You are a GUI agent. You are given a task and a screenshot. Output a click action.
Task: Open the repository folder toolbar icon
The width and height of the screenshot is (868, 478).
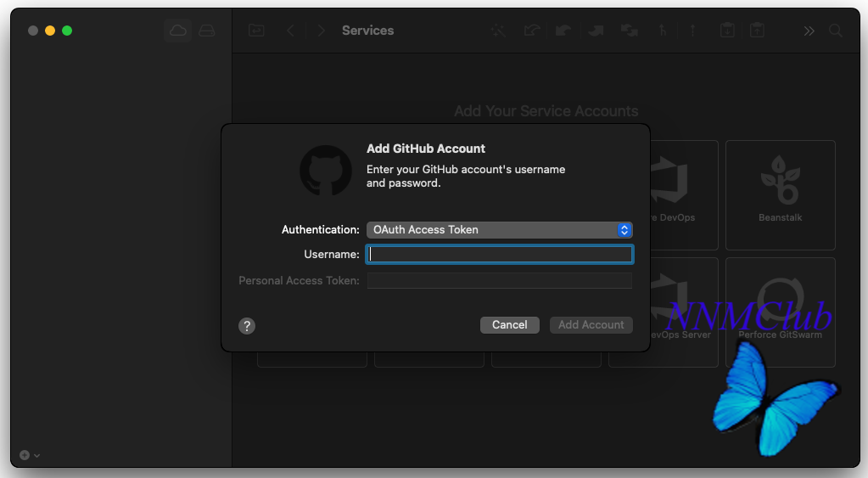tap(256, 31)
